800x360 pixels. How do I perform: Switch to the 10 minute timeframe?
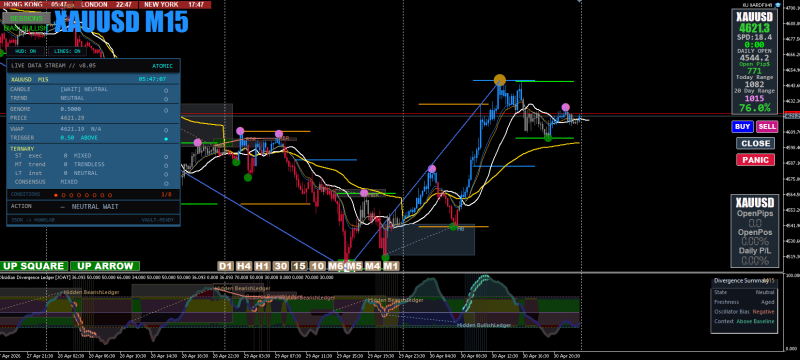coord(318,266)
